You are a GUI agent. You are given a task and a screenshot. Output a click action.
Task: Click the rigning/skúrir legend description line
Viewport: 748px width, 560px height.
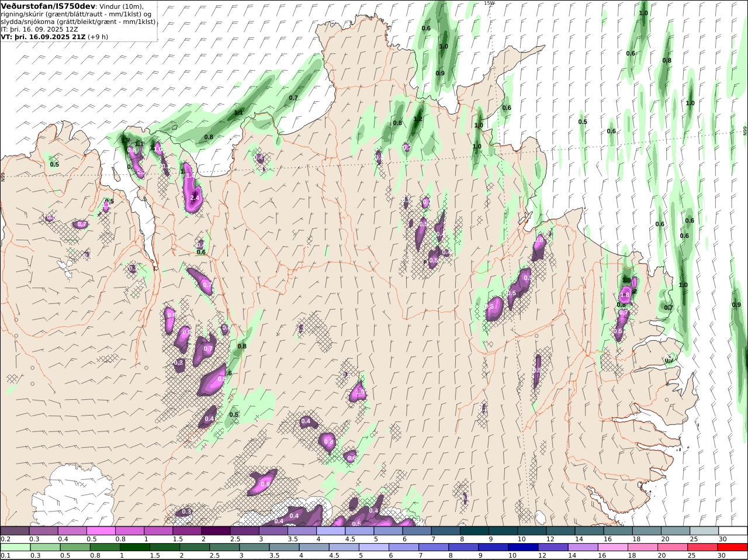click(76, 14)
